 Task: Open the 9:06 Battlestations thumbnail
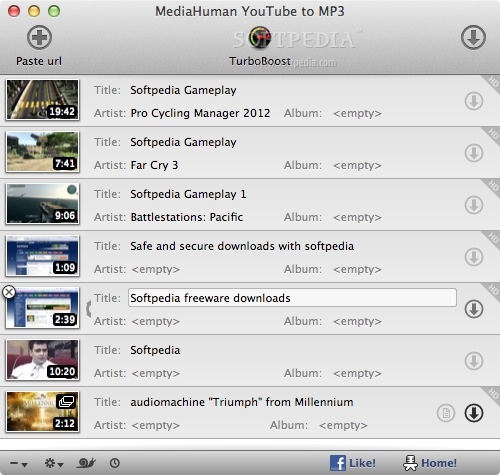tap(42, 204)
